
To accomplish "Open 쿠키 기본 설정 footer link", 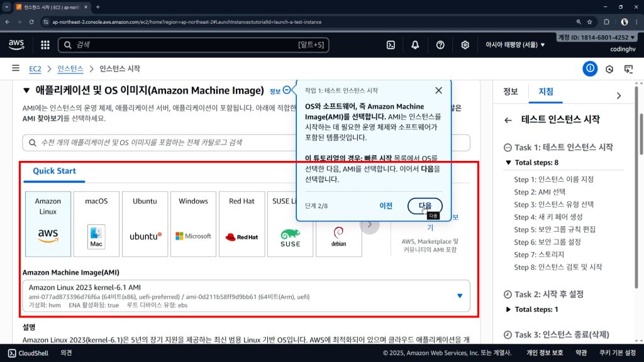I will 618,353.
